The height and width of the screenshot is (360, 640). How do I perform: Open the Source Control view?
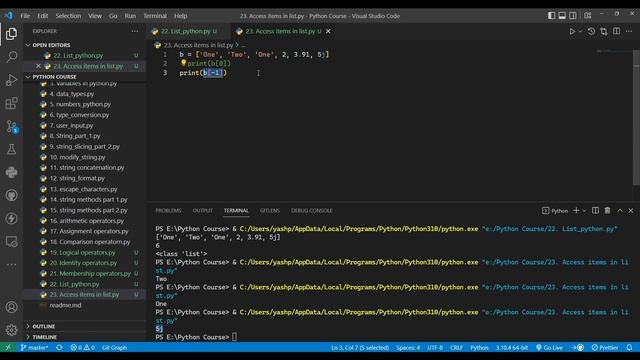click(11, 126)
